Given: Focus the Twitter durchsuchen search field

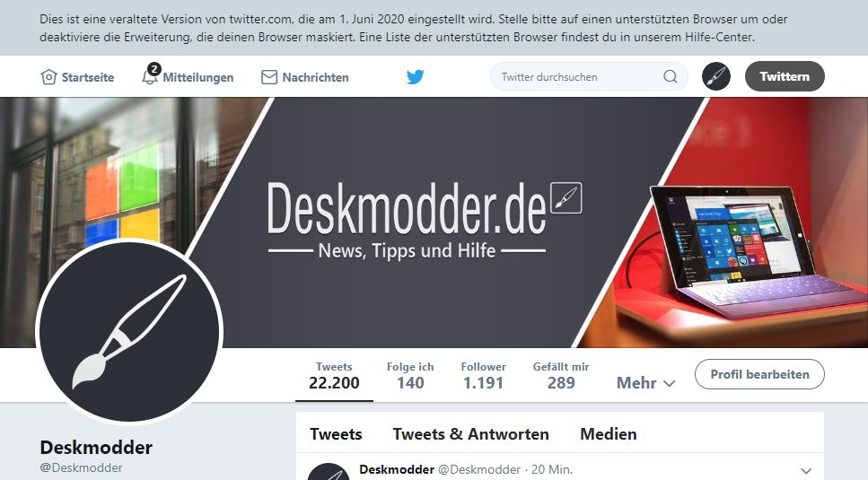Looking at the screenshot, I should (578, 77).
